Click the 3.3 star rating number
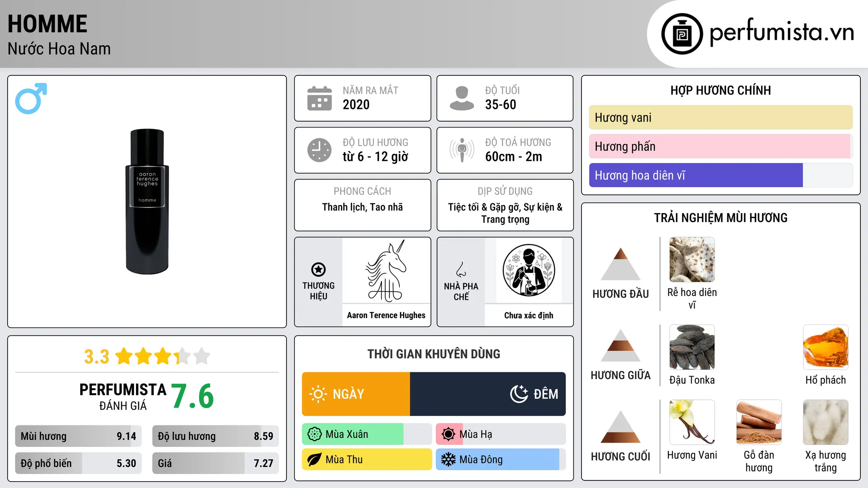The width and height of the screenshot is (868, 488). coord(97,357)
